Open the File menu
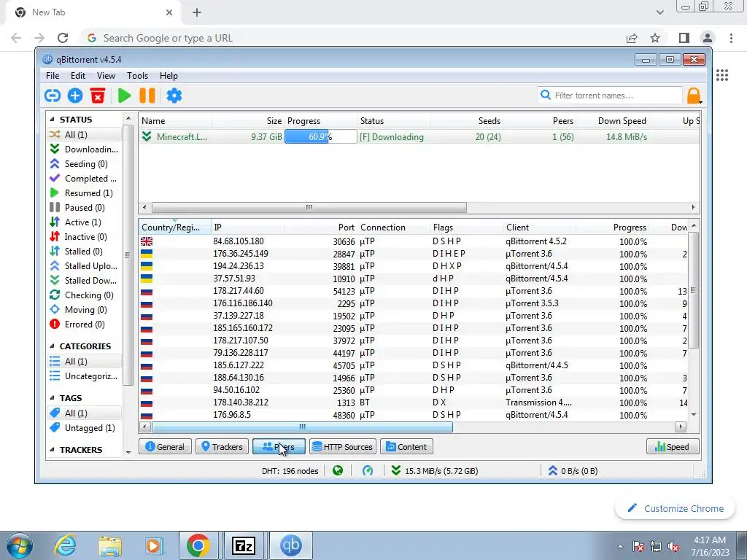This screenshot has width=747, height=560. point(53,76)
